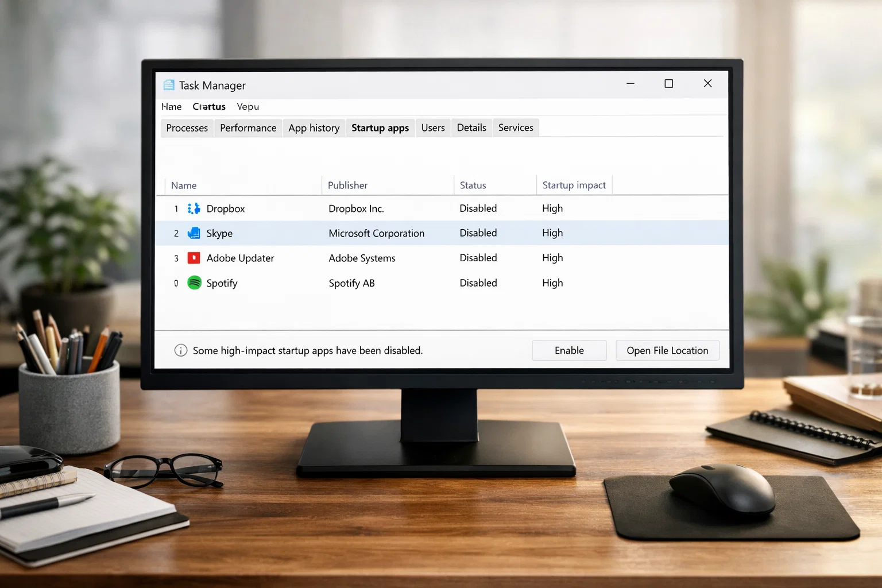The height and width of the screenshot is (588, 882).
Task: Click the info icon beside the disabled-apps notice
Action: [x=181, y=350]
